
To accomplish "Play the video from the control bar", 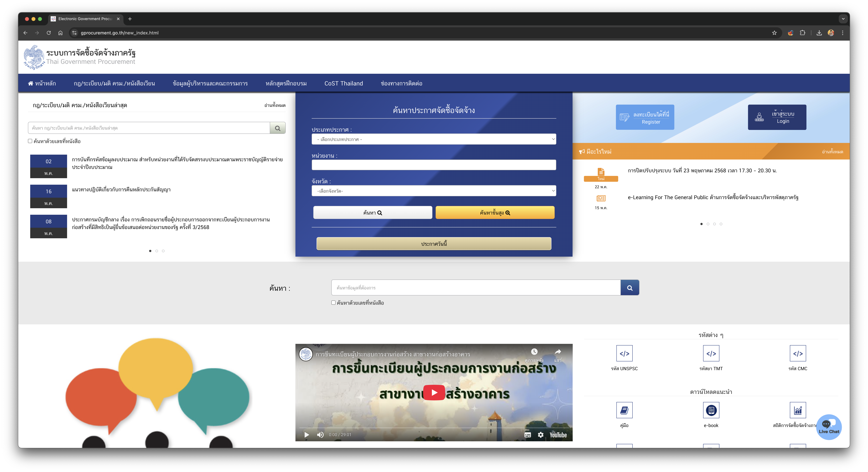I will pos(306,435).
